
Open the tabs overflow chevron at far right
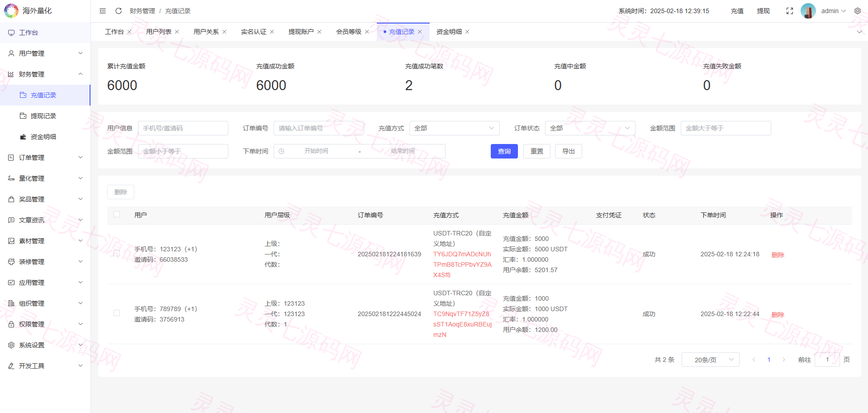[859, 32]
